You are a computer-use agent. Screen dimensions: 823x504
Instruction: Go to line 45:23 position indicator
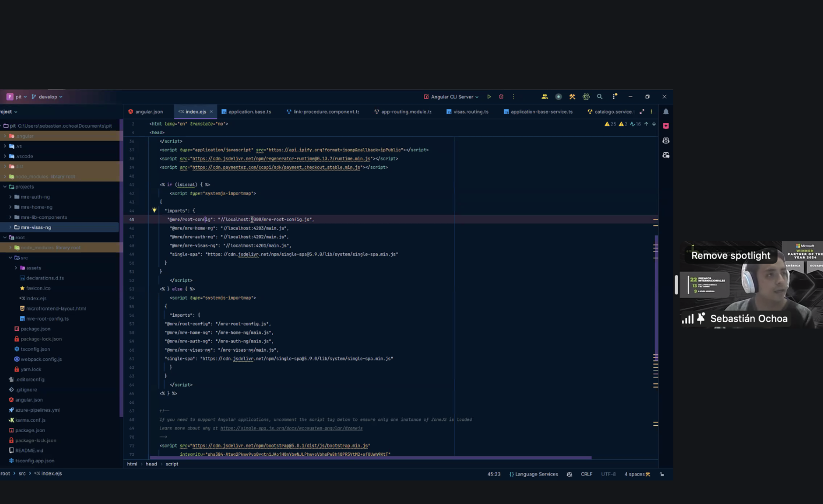(494, 474)
